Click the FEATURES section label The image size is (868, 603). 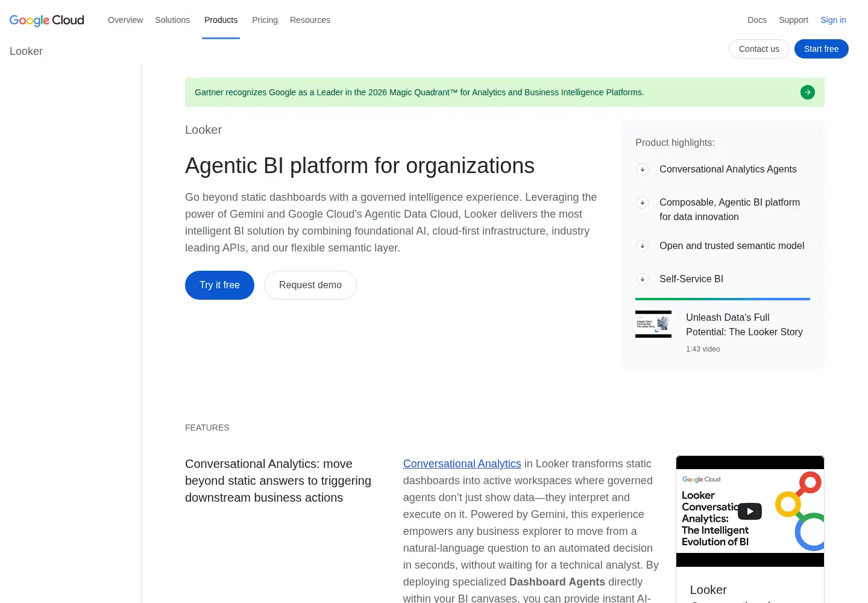pos(207,428)
